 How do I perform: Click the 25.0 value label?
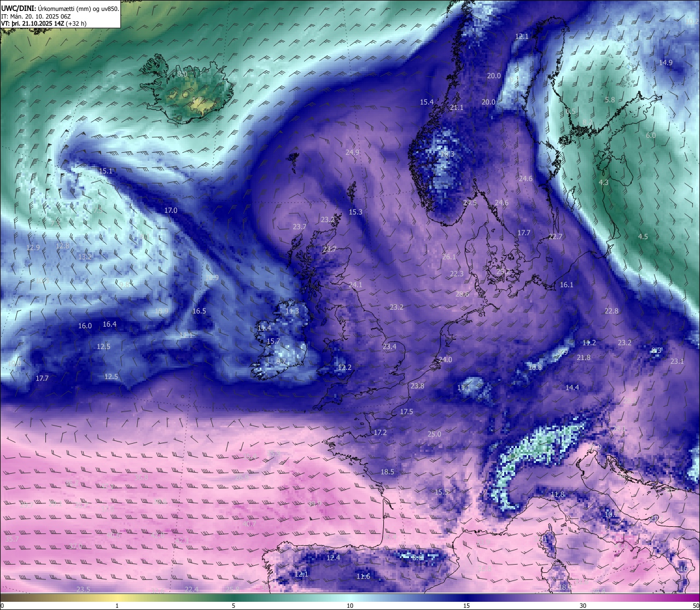pos(434,434)
